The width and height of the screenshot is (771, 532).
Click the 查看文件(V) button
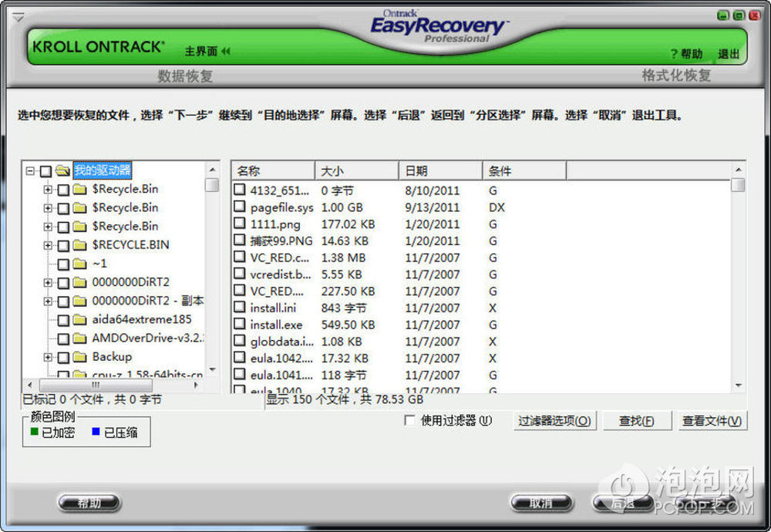712,421
